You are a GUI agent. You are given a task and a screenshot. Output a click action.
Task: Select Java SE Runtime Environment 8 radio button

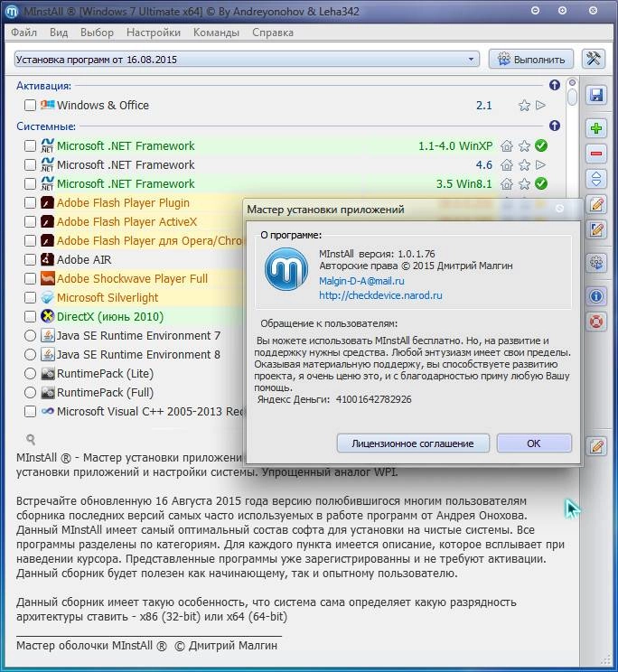30,354
